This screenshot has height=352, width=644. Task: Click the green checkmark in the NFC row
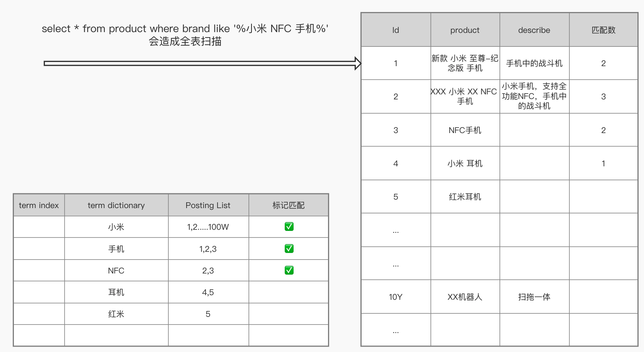[289, 270]
